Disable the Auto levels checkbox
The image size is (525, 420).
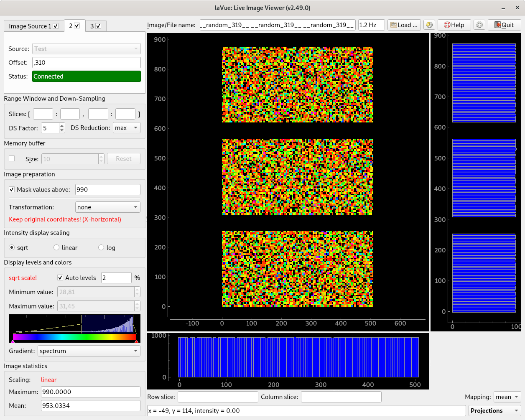[x=60, y=278]
